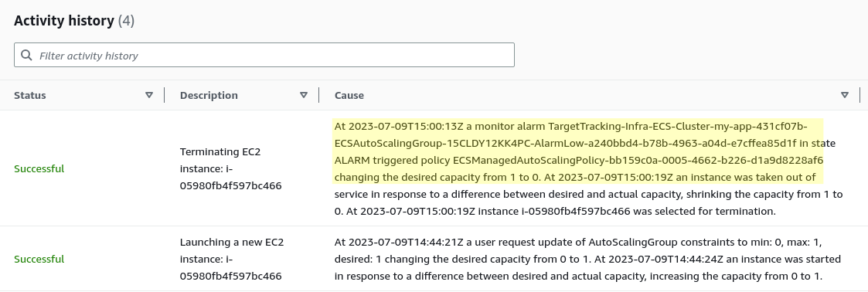This screenshot has width=868, height=292.
Task: Focus the Filter activity history search field
Action: pyautogui.click(x=264, y=55)
